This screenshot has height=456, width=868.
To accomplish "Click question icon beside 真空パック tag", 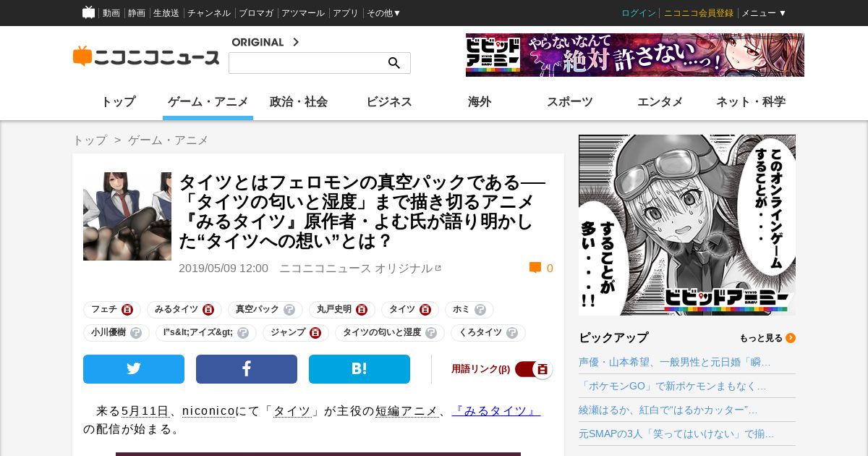I will [289, 310].
